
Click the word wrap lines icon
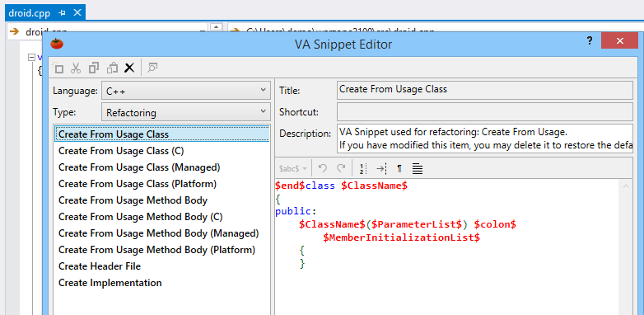418,168
